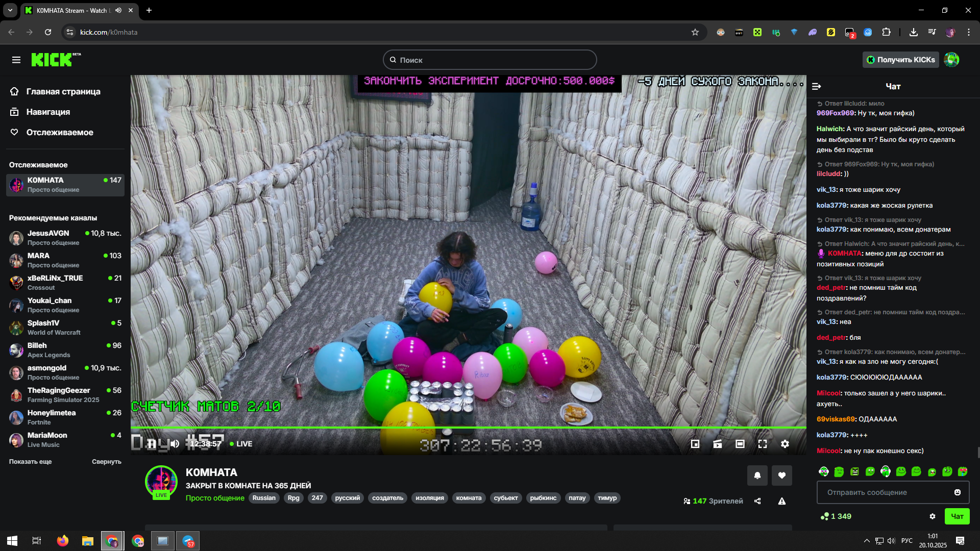Image resolution: width=980 pixels, height=551 pixels.
Task: Collapse the chat panel arrow
Action: coord(817,86)
